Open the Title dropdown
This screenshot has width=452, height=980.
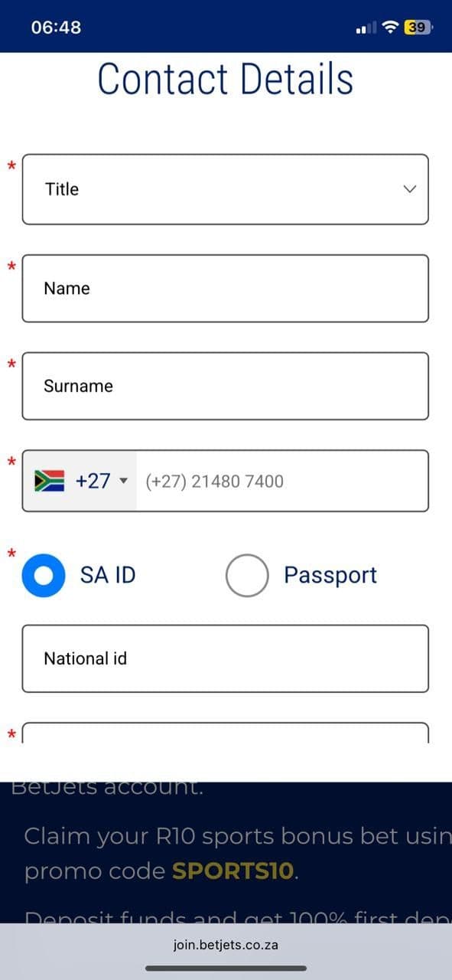coord(226,189)
